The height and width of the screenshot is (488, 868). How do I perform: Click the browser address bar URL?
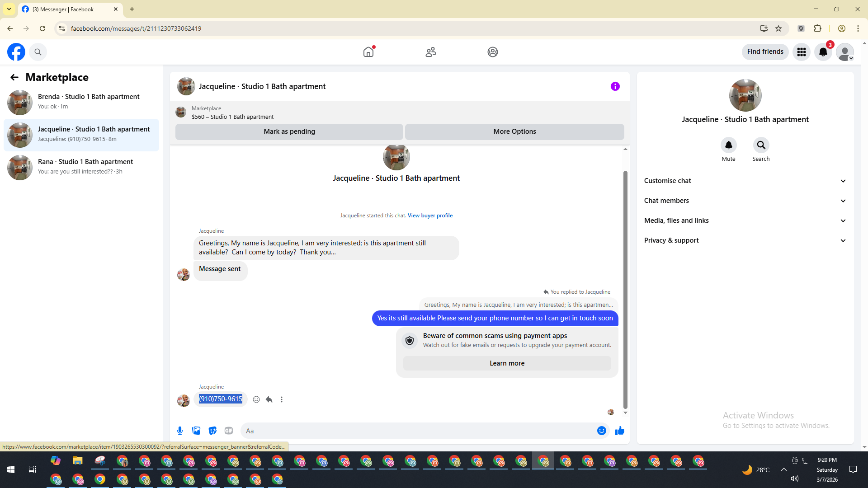(136, 28)
